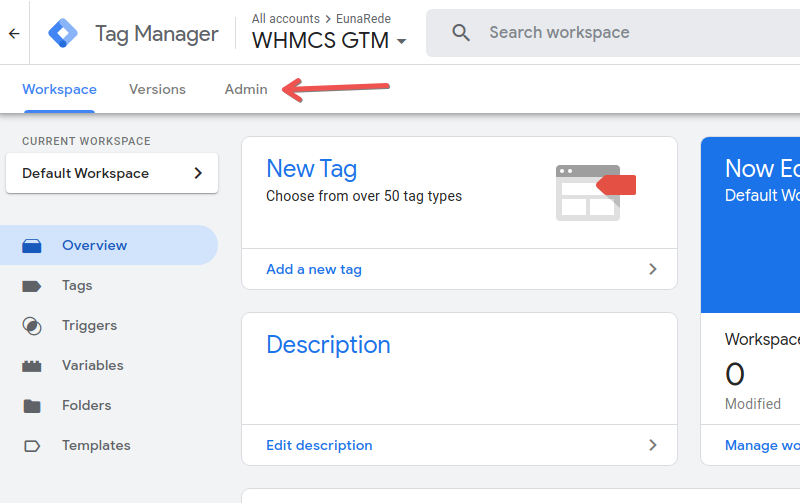Open the Admin tab
The width and height of the screenshot is (800, 503).
(246, 89)
